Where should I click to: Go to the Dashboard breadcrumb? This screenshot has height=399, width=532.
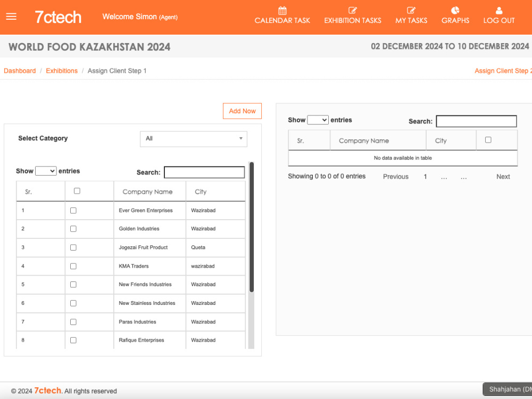(20, 71)
